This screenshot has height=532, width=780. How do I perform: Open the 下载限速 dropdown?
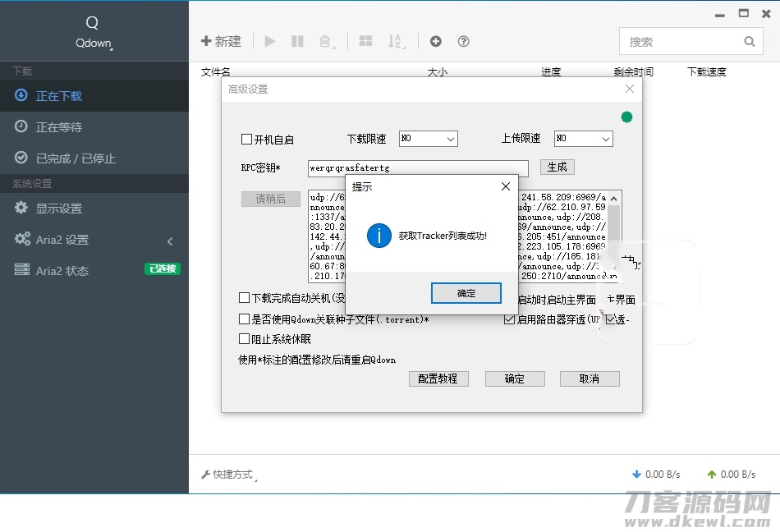point(429,139)
